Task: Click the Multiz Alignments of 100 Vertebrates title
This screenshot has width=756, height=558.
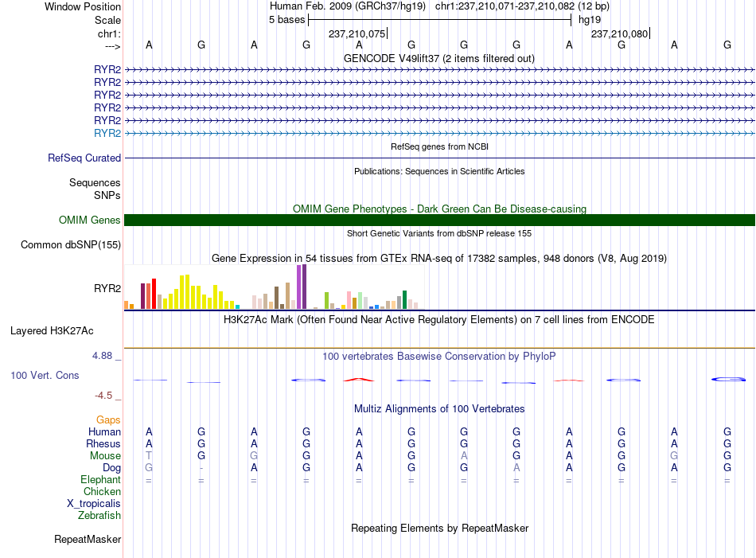Action: [439, 408]
